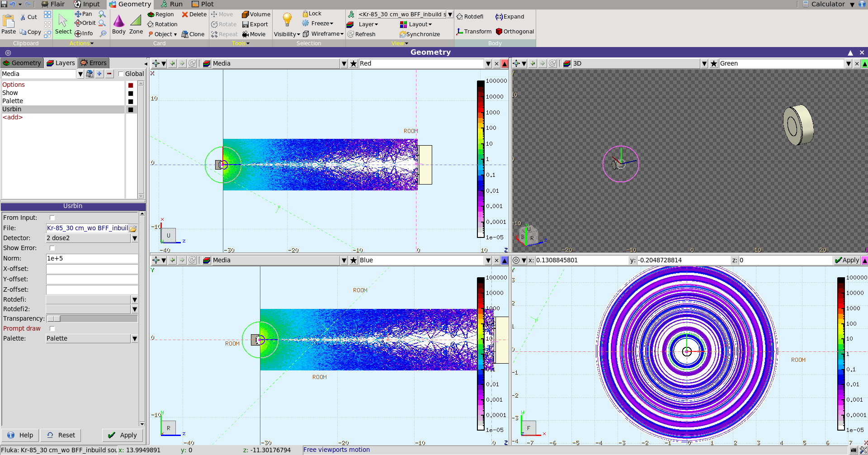Click the Rotdefi icon
This screenshot has width=868, height=455.
[460, 17]
